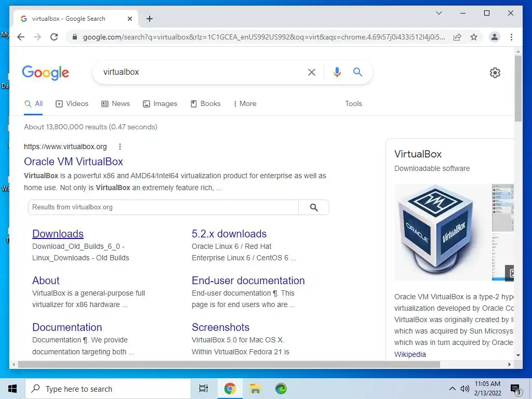
Task: Click the VirtualBox screenshot thumbnail
Action: [x=503, y=232]
